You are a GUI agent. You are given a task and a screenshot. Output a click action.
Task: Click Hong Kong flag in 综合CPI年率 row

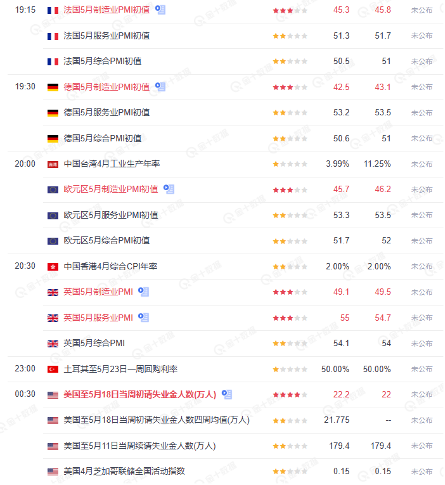pos(53,267)
